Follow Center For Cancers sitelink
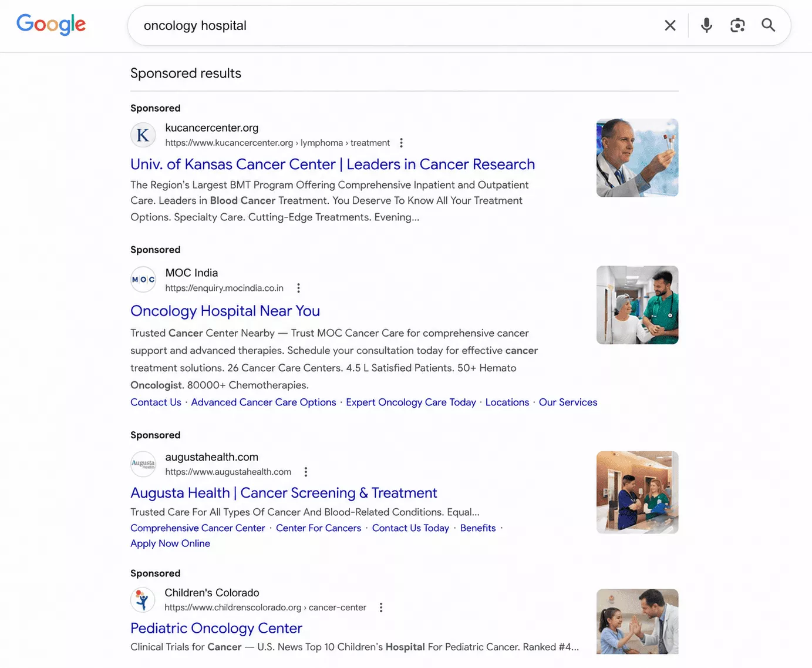The width and height of the screenshot is (812, 668). (319, 528)
